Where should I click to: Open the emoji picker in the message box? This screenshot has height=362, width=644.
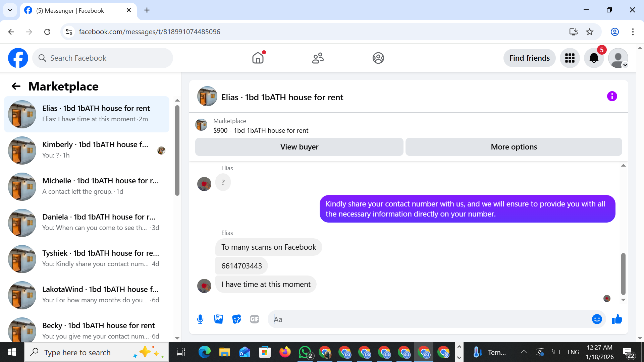597,319
